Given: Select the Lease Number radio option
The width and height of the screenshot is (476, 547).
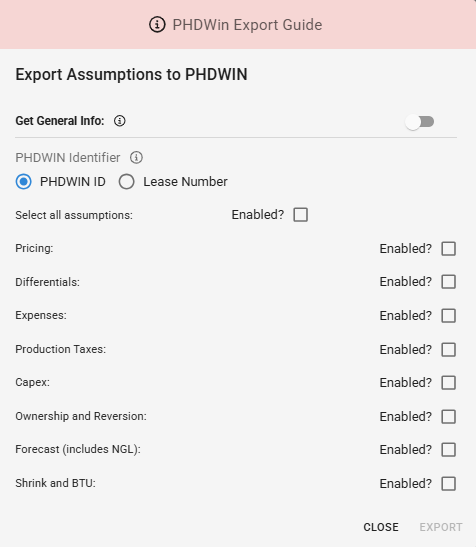Looking at the screenshot, I should (126, 181).
